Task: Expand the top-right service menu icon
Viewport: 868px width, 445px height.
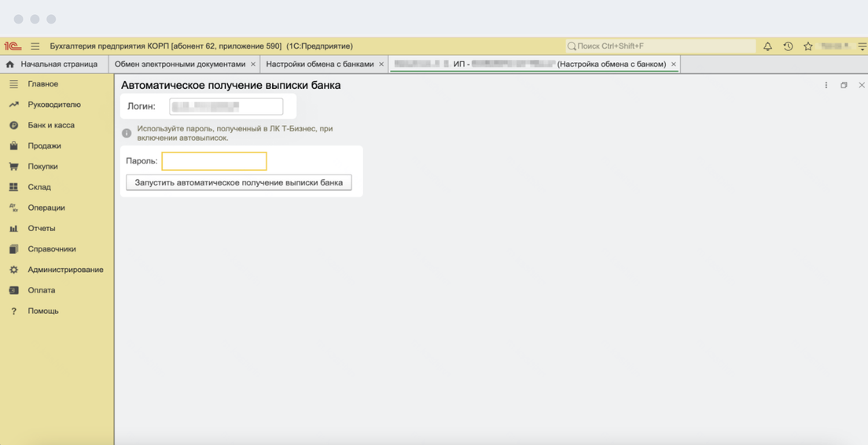Action: pos(862,46)
